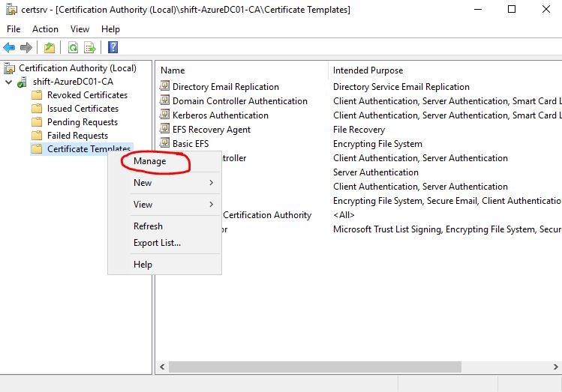The width and height of the screenshot is (562, 392).
Task: Click the Basic EFS template icon
Action: click(x=165, y=144)
